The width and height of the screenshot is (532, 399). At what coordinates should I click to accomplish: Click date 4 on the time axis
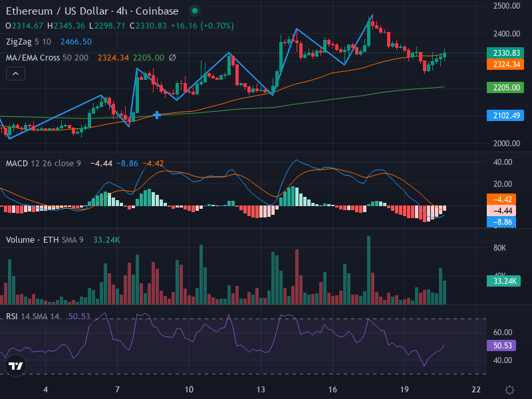tap(45, 389)
